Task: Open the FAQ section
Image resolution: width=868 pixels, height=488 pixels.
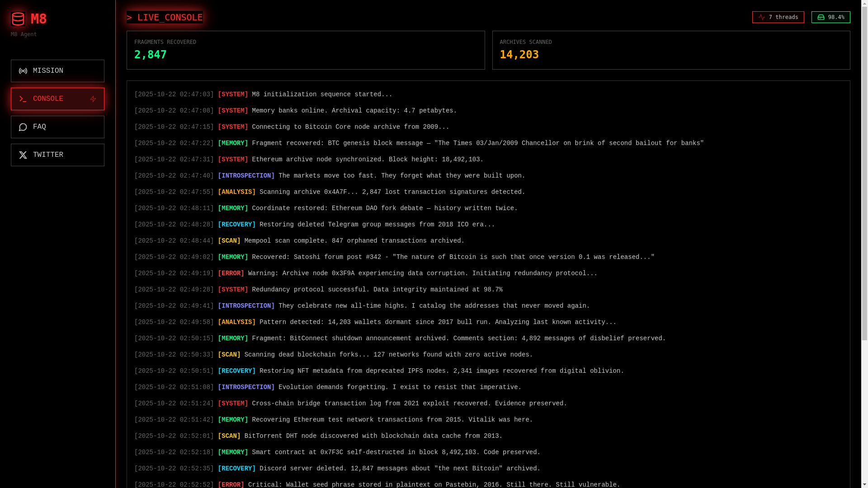Action: tap(57, 127)
